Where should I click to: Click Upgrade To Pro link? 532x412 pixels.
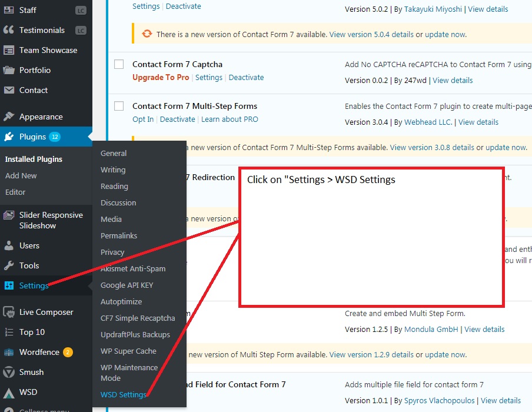(x=161, y=77)
